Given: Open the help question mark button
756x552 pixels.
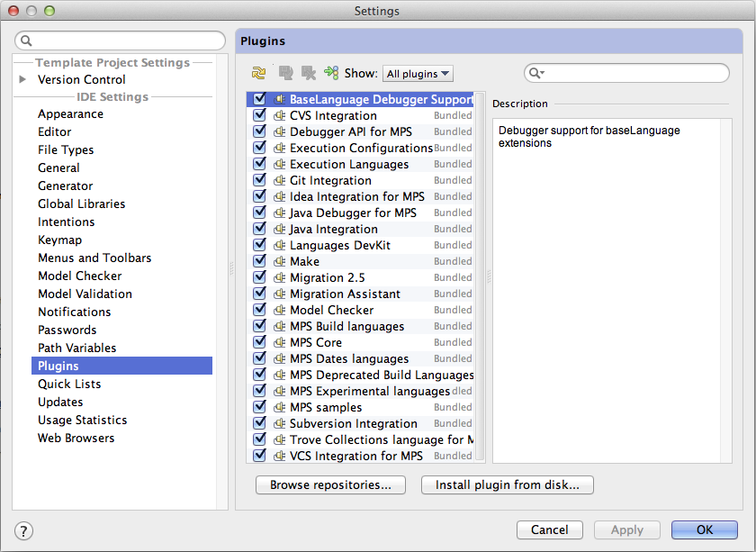Looking at the screenshot, I should click(23, 530).
